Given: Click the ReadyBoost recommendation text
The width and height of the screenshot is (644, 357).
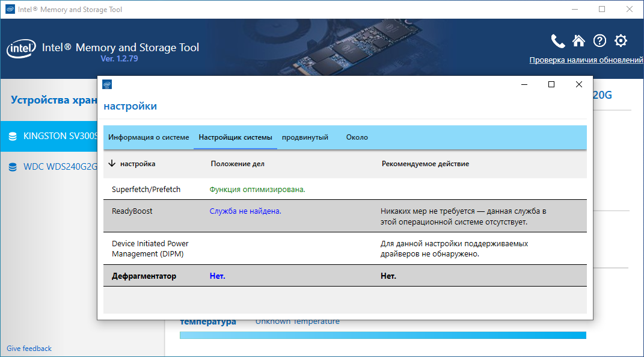Looking at the screenshot, I should [x=463, y=216].
